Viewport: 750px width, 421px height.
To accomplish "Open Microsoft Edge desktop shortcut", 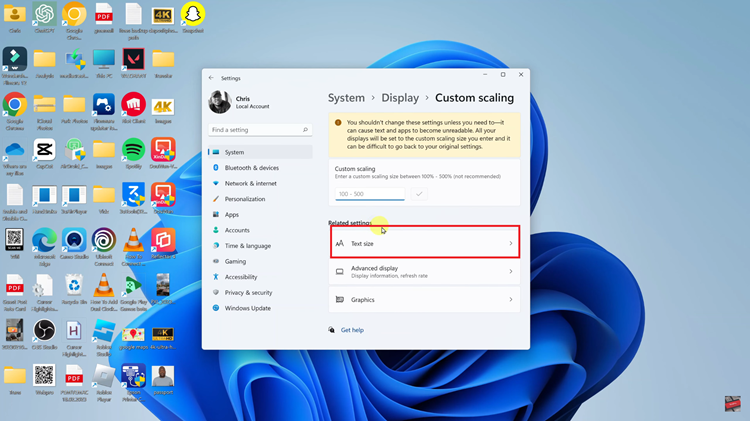I will pyautogui.click(x=44, y=247).
